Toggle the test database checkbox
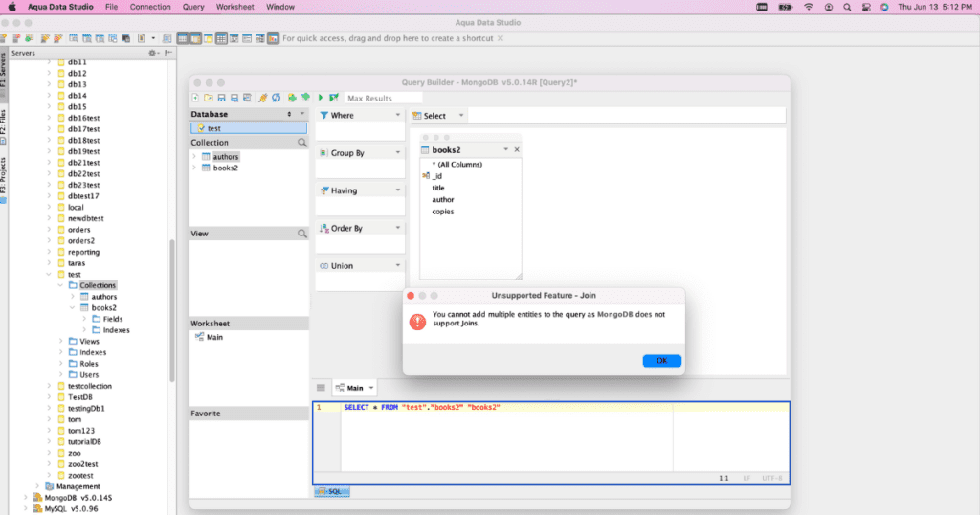Screen dimensions: 980x515 pos(201,128)
